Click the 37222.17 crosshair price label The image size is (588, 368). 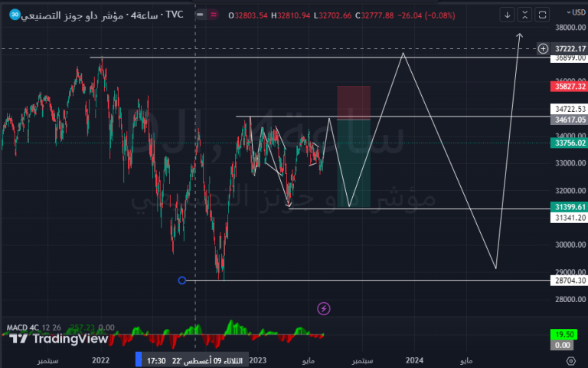tap(570, 49)
